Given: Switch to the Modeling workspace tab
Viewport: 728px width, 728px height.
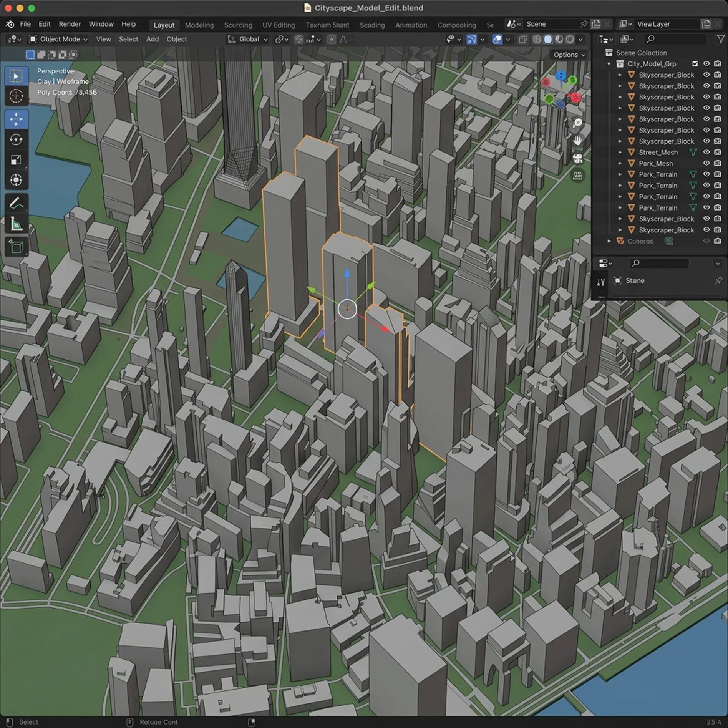Looking at the screenshot, I should [199, 25].
